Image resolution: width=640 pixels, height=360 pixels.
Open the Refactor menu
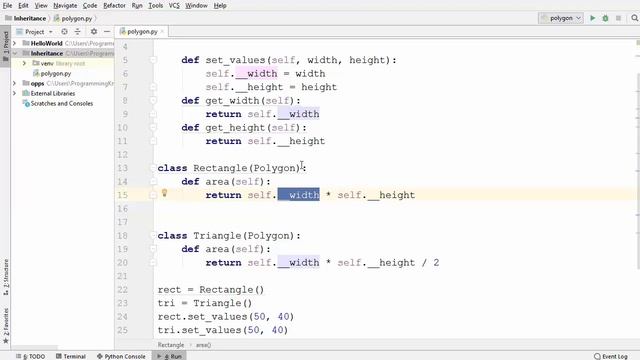coord(114,6)
